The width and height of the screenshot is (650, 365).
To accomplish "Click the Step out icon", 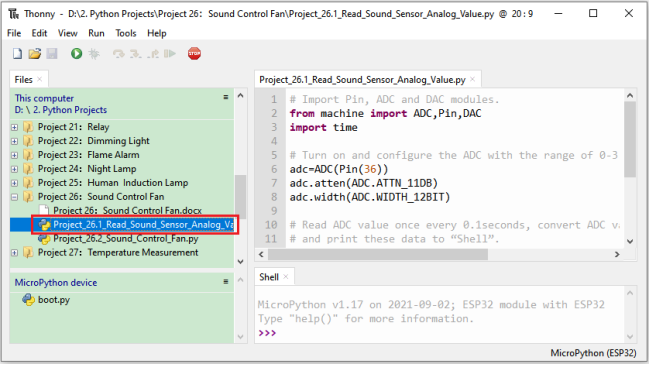I will (x=153, y=54).
